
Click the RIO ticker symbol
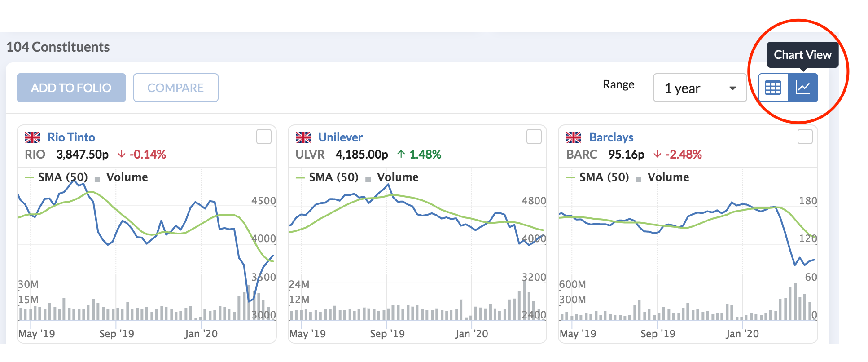(x=35, y=155)
